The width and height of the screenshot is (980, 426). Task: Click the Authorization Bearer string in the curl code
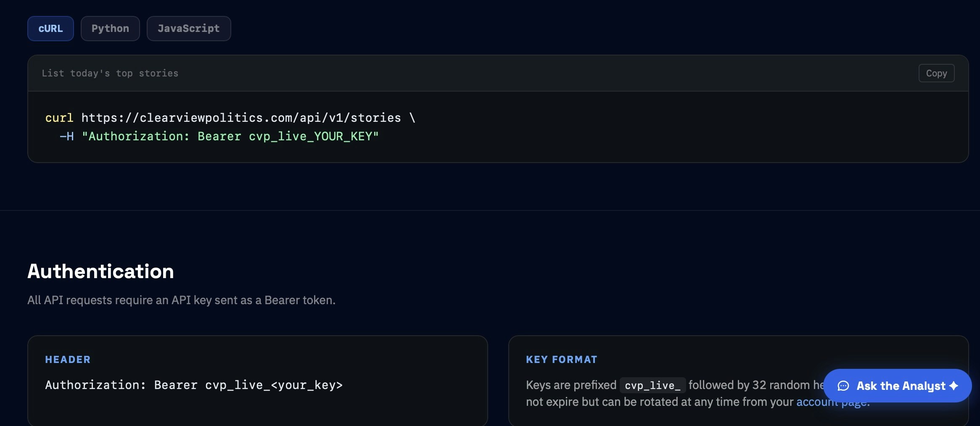(230, 136)
